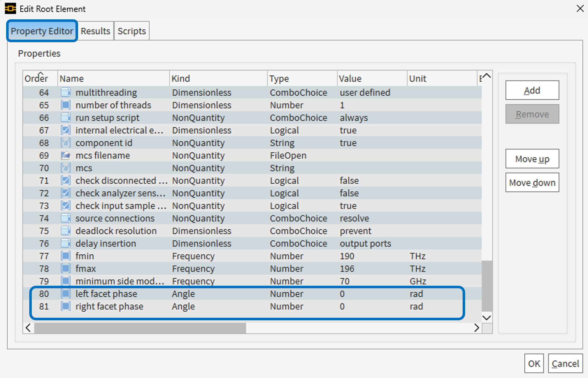588x378 pixels.
Task: Click the Type column header
Action: (x=302, y=79)
